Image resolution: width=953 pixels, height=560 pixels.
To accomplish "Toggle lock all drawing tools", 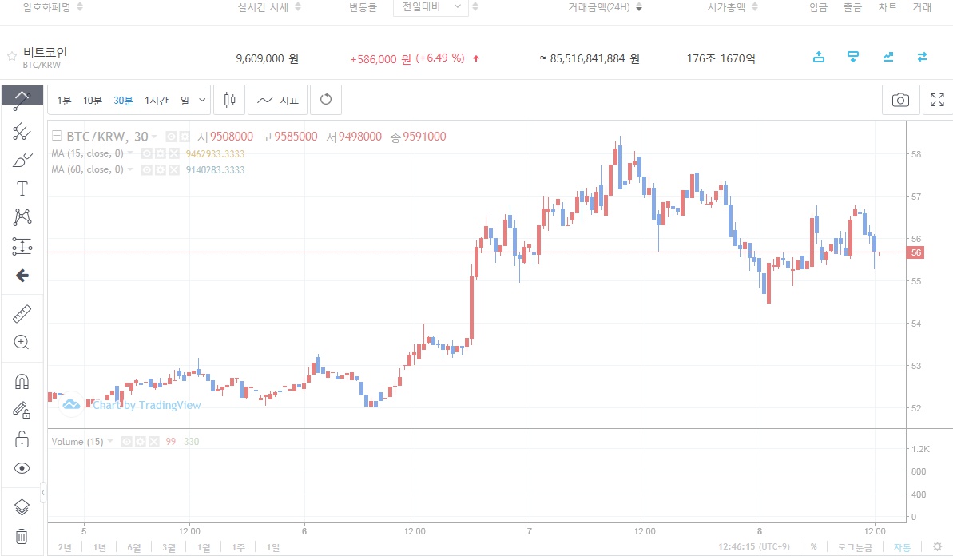I will [22, 439].
